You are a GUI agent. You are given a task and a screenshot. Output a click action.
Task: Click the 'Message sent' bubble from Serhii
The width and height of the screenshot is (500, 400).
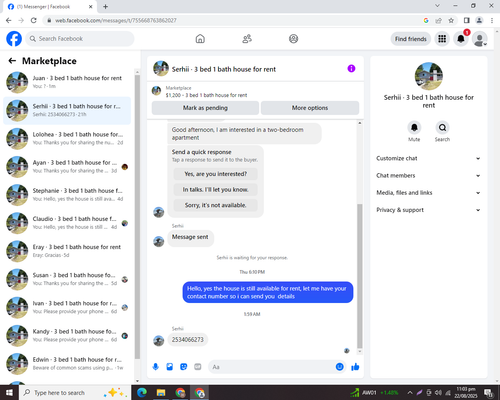coord(190,237)
